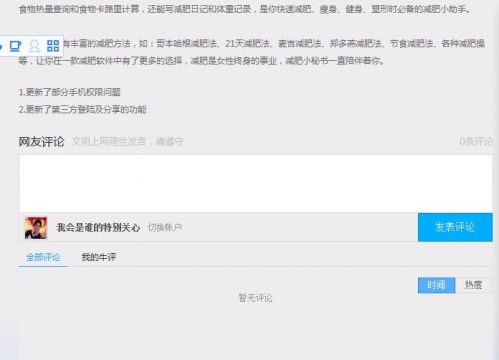The width and height of the screenshot is (499, 360).
Task: Click the 切换帐户 link
Action: [x=165, y=228]
